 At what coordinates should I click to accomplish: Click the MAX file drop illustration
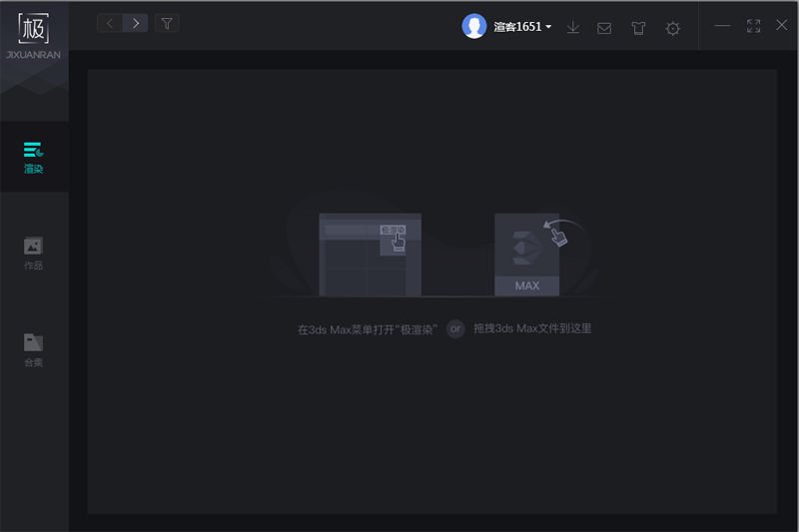coord(527,255)
